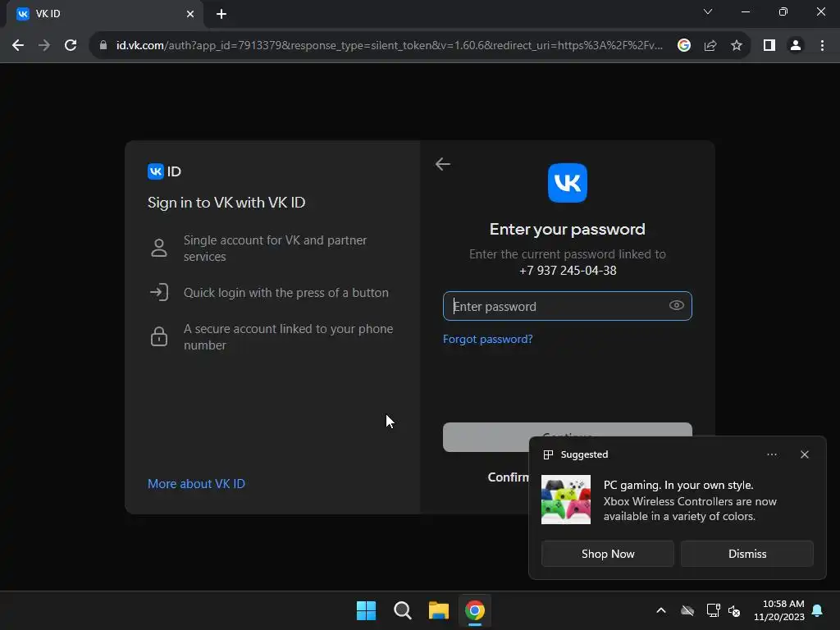Open the Forgot password? link
Viewport: 840px width, 630px height.
(x=487, y=339)
